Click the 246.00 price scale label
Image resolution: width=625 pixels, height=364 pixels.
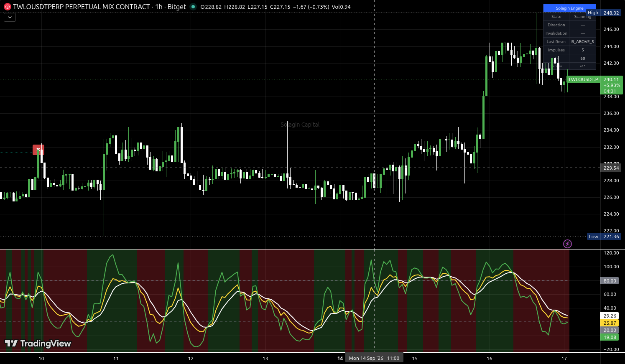(x=611, y=29)
